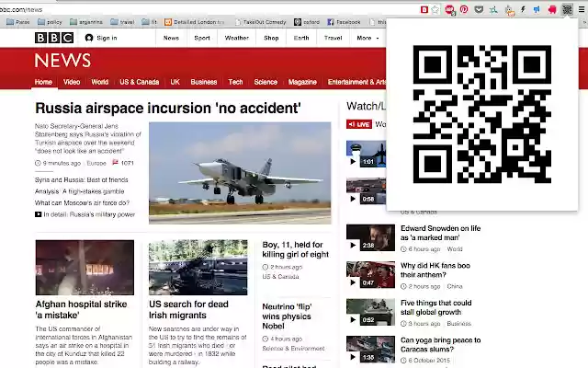Select the Sport menu item
This screenshot has width=588, height=368.
[202, 38]
